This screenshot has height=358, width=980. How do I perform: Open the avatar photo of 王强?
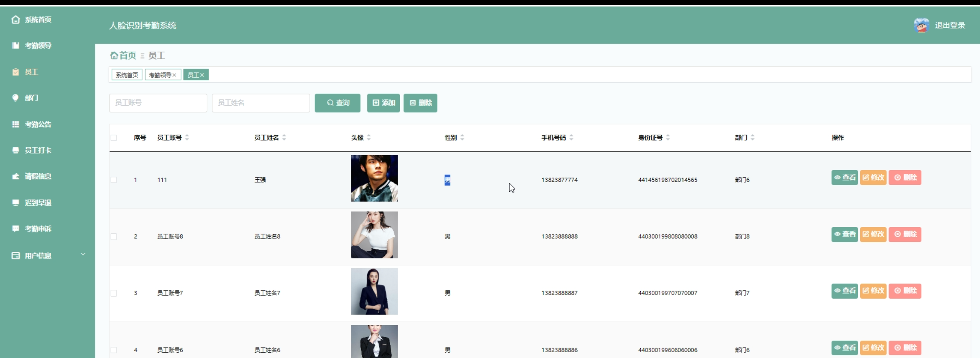(x=374, y=178)
